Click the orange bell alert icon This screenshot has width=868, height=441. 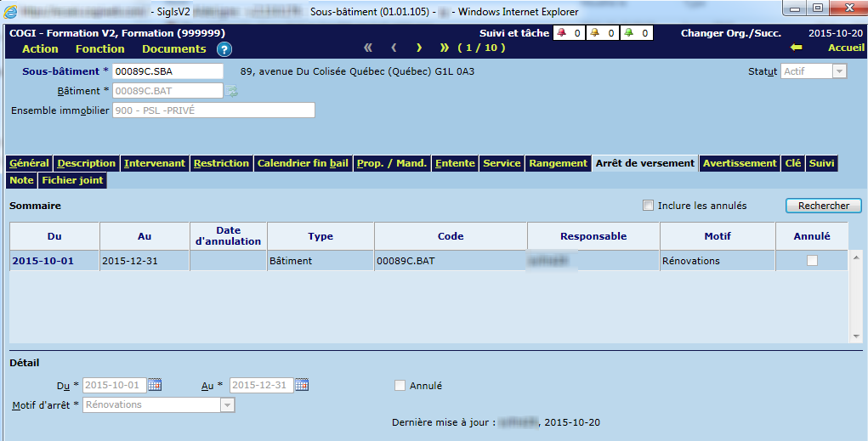click(x=597, y=33)
